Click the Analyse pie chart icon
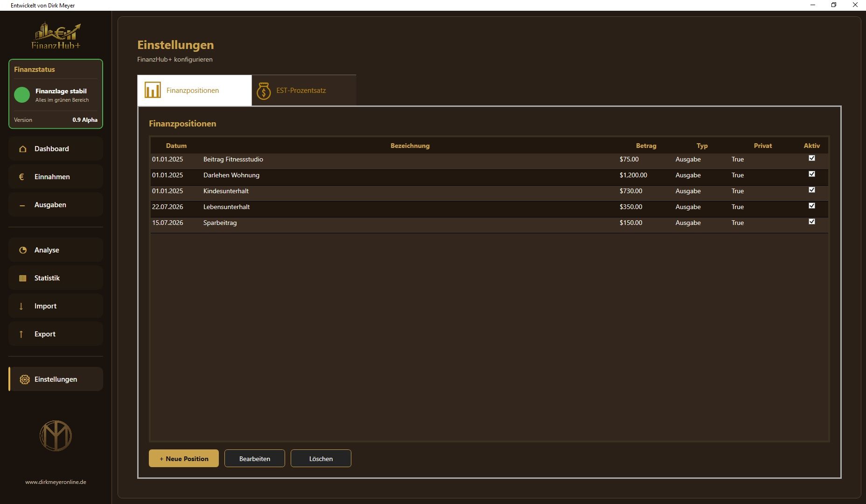 coord(22,250)
